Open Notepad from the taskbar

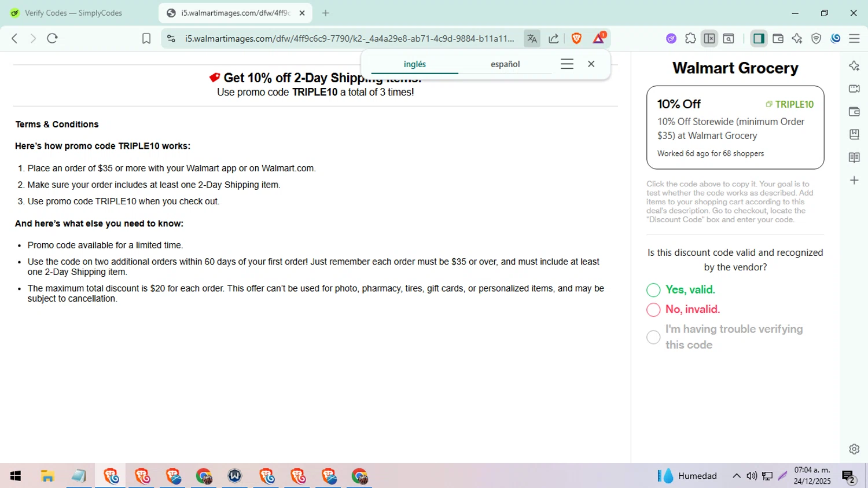pos(79,476)
